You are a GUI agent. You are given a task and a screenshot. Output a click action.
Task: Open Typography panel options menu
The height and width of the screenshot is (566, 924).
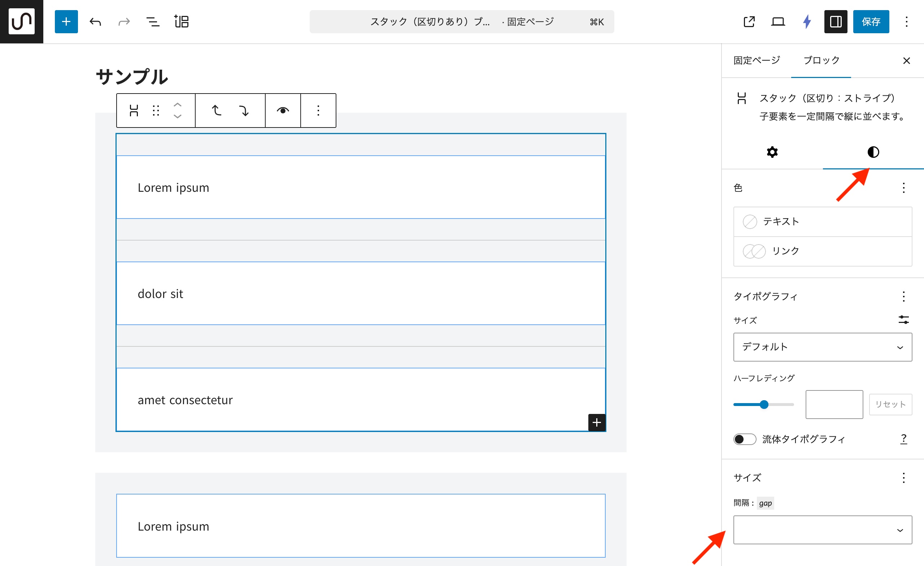(x=903, y=297)
